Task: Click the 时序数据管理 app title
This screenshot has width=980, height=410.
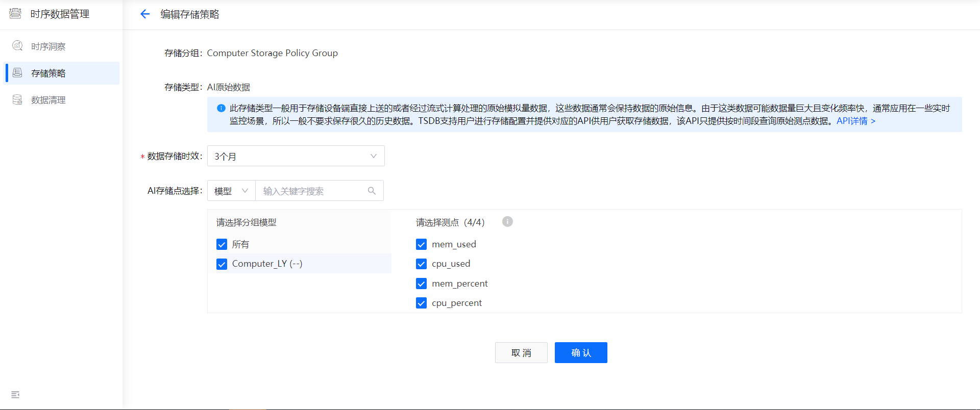Action: [x=60, y=14]
